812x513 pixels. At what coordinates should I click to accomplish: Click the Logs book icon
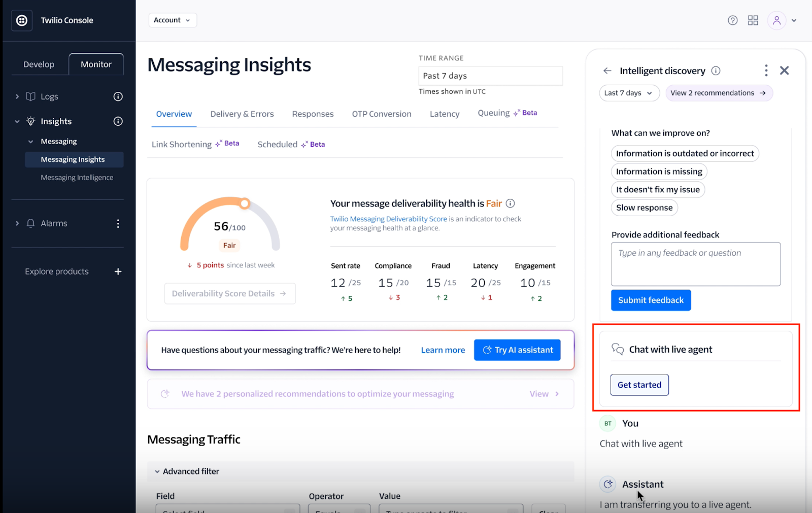tap(30, 96)
